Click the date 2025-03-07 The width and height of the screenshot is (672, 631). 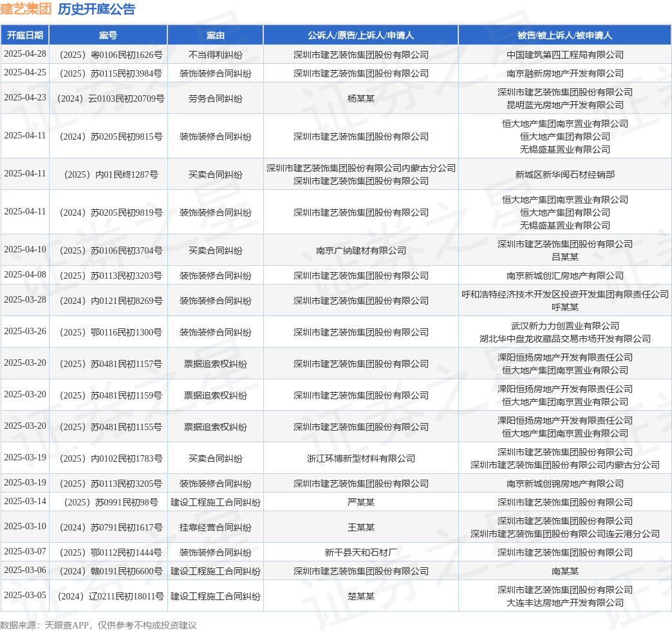click(x=25, y=551)
